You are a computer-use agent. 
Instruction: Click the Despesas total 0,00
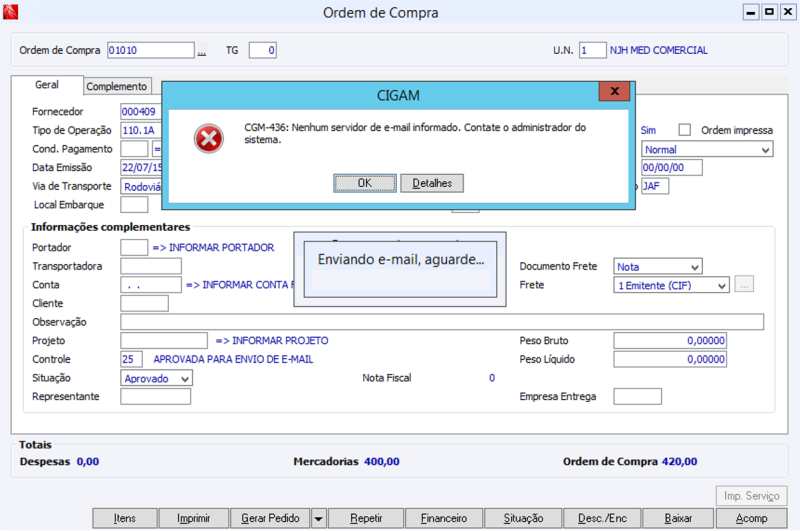tap(88, 461)
